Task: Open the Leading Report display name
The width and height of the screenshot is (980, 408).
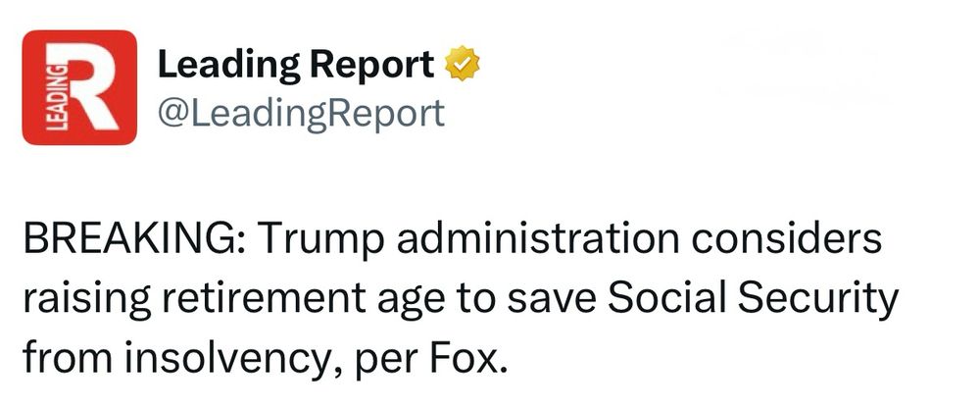Action: (x=296, y=65)
